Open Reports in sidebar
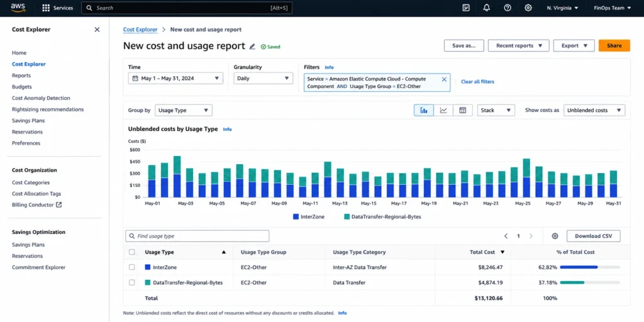The height and width of the screenshot is (322, 644). (x=21, y=75)
